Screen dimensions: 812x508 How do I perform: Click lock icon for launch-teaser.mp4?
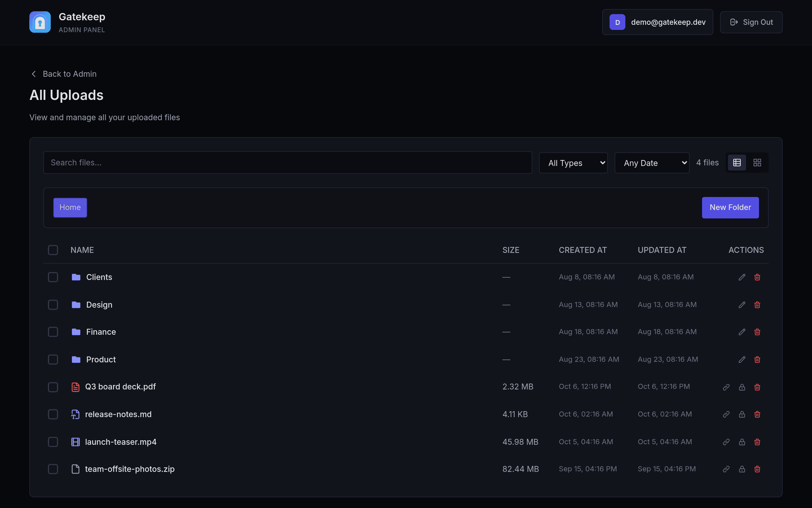742,442
